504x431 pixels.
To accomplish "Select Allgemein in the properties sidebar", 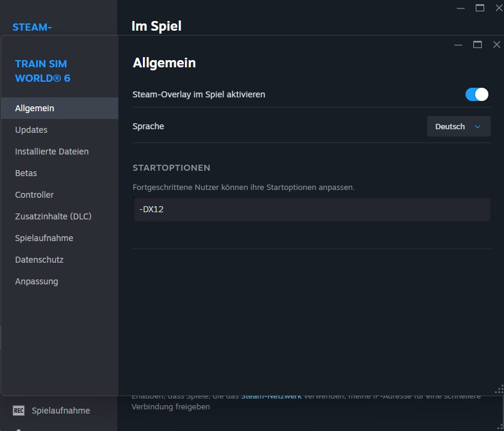I will (35, 108).
